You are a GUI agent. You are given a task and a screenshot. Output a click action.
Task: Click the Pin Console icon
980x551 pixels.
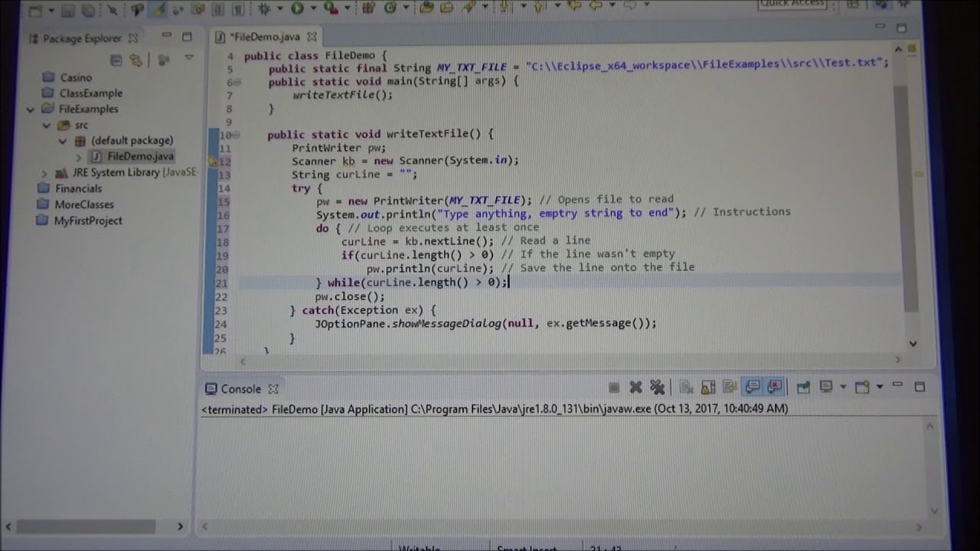(x=803, y=387)
